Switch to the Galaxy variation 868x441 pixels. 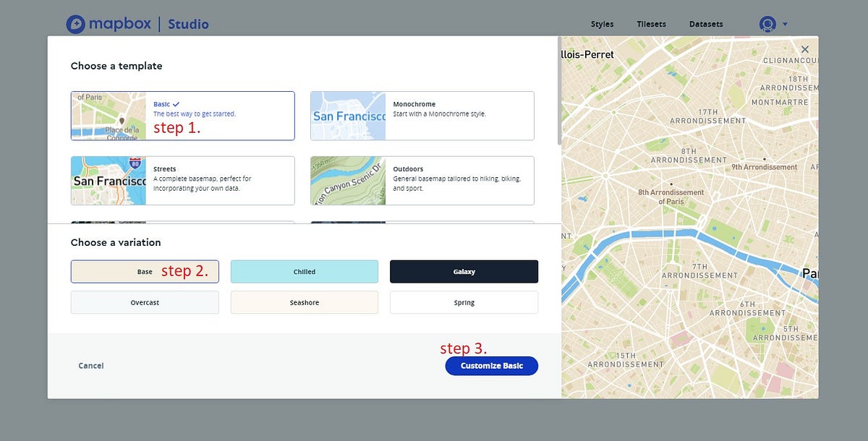pos(464,271)
